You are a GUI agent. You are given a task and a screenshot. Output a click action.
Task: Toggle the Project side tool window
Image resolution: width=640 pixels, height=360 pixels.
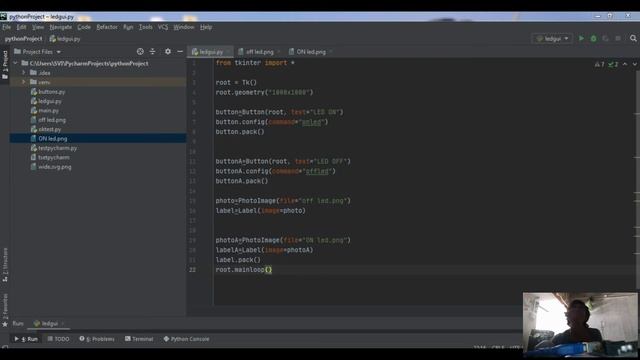4,64
